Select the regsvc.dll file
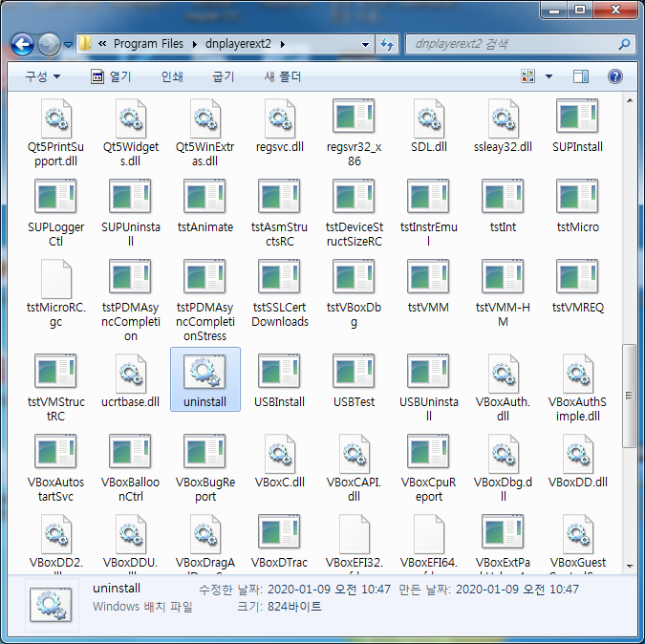This screenshot has width=645, height=644. tap(280, 125)
